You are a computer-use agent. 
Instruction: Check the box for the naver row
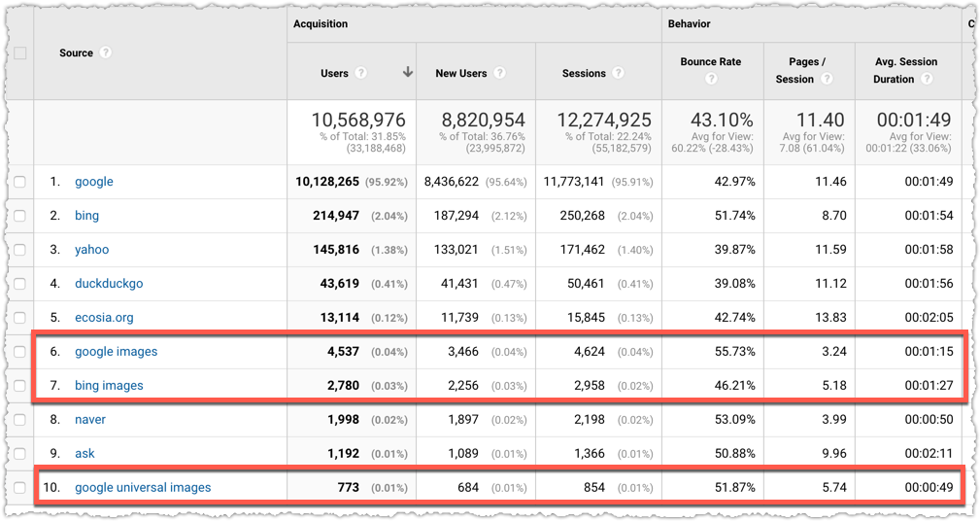20,420
